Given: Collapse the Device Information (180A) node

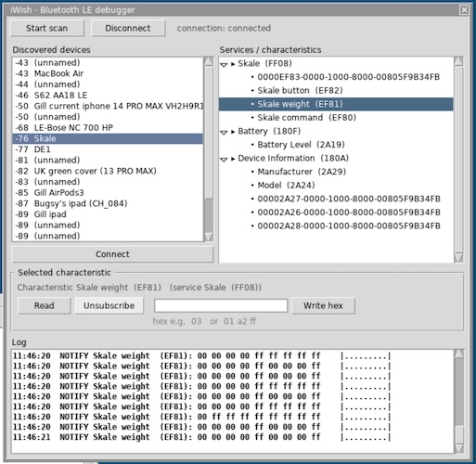Looking at the screenshot, I should click(x=224, y=160).
